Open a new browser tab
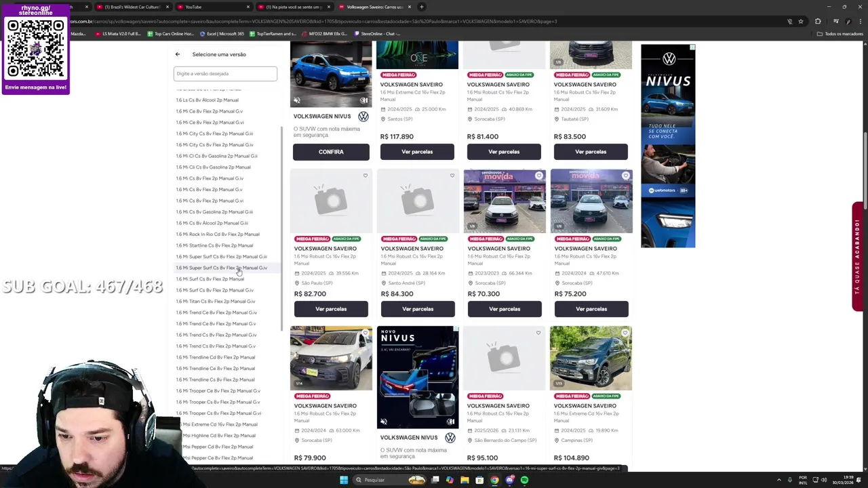Viewport: 868px width, 488px height. (x=421, y=7)
